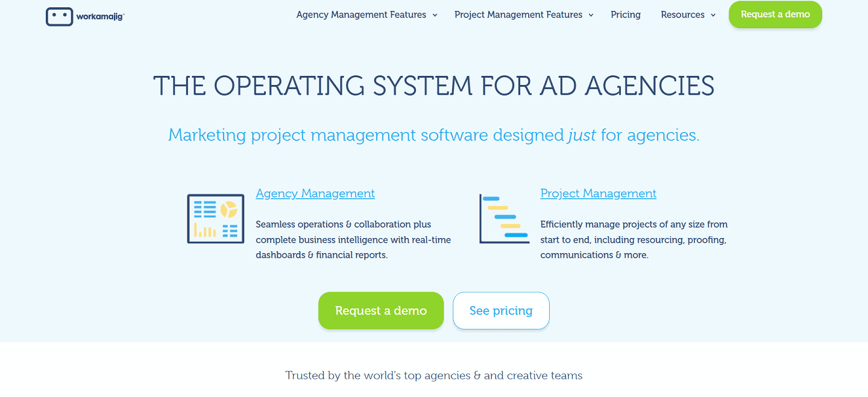Screen dimensions: 868x397
Task: Open Project Management Features in the navigation
Action: [518, 14]
